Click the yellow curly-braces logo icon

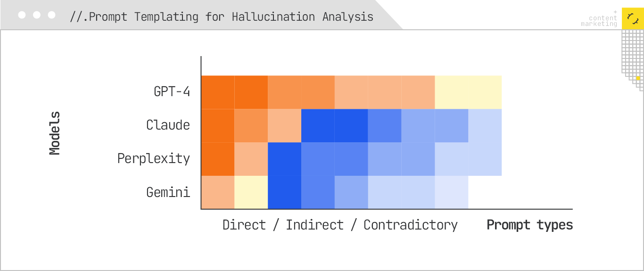tap(632, 18)
